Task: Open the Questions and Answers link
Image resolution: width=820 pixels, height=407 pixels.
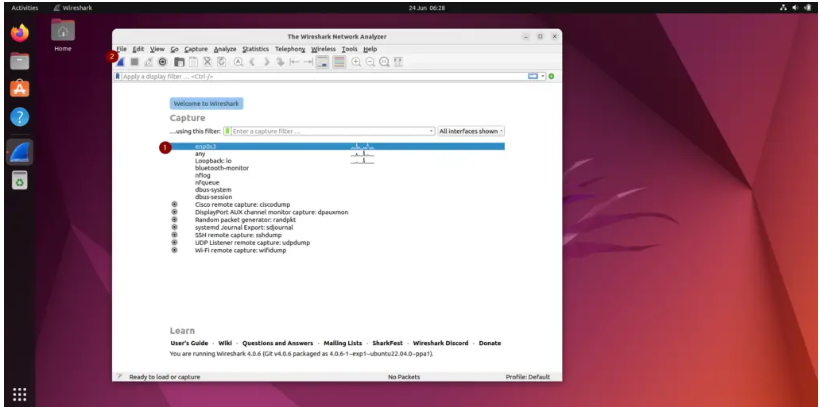Action: click(x=278, y=343)
